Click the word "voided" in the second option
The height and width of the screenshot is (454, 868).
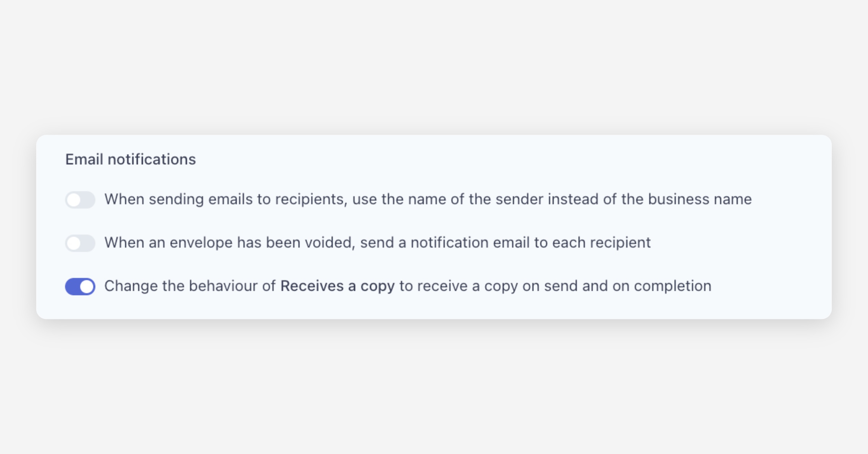point(330,243)
